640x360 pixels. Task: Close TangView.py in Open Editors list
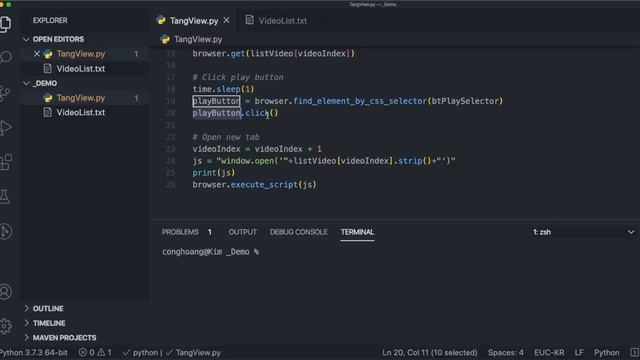37,53
